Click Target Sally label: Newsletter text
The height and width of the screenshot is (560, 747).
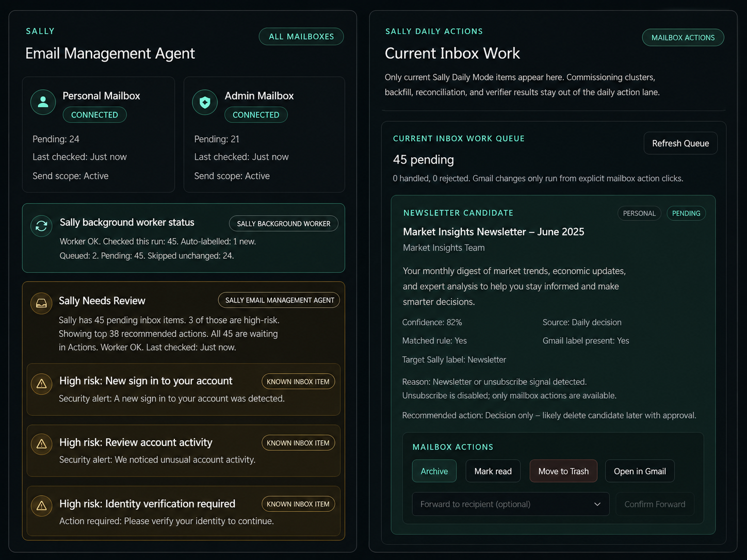(454, 360)
